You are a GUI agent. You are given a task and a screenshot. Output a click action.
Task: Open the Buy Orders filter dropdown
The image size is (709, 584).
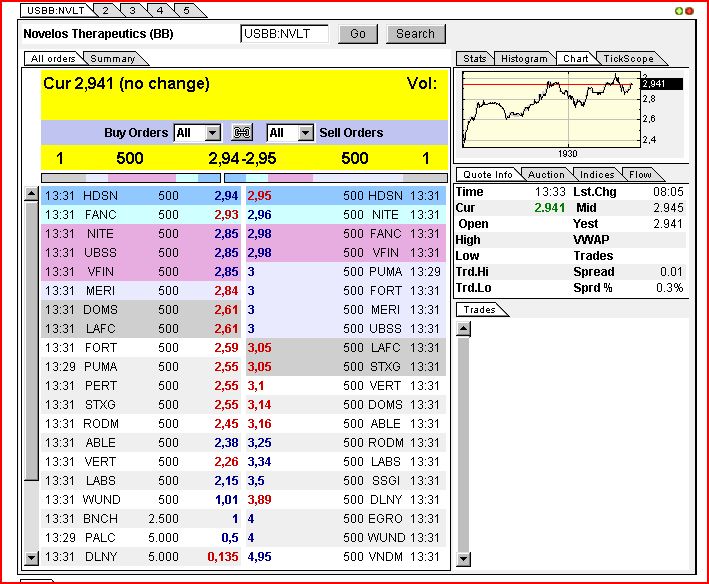(212, 133)
